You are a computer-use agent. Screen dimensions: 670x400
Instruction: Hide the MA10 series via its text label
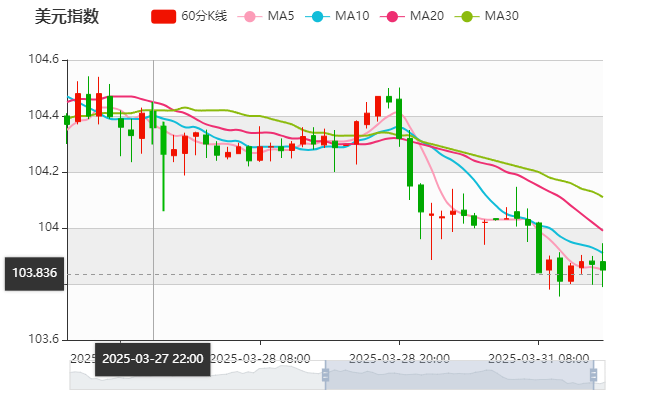[352, 16]
